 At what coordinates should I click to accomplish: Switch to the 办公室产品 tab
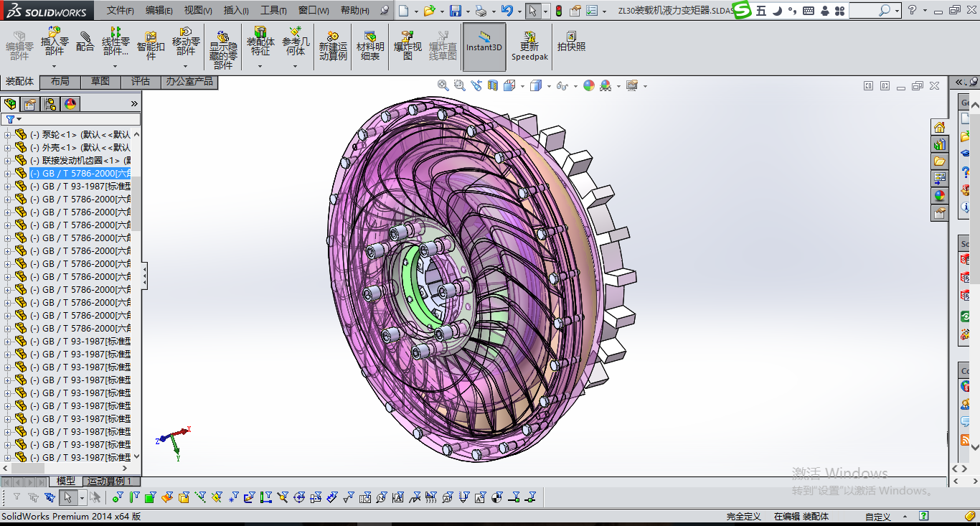coord(189,82)
